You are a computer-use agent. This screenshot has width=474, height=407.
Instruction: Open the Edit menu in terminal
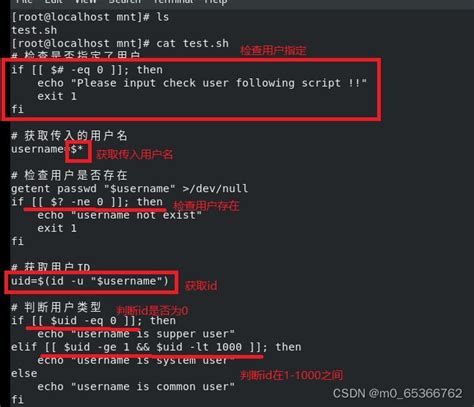53,2
